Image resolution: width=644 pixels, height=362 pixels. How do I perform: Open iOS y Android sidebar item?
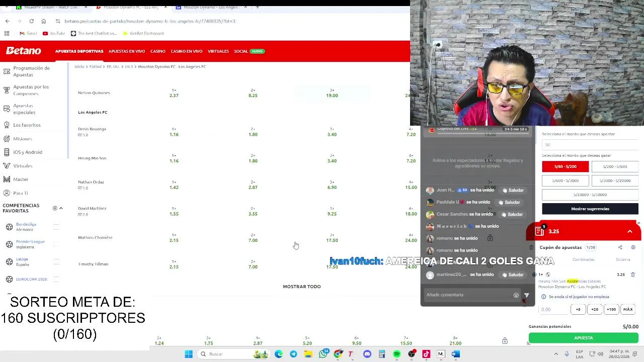28,152
